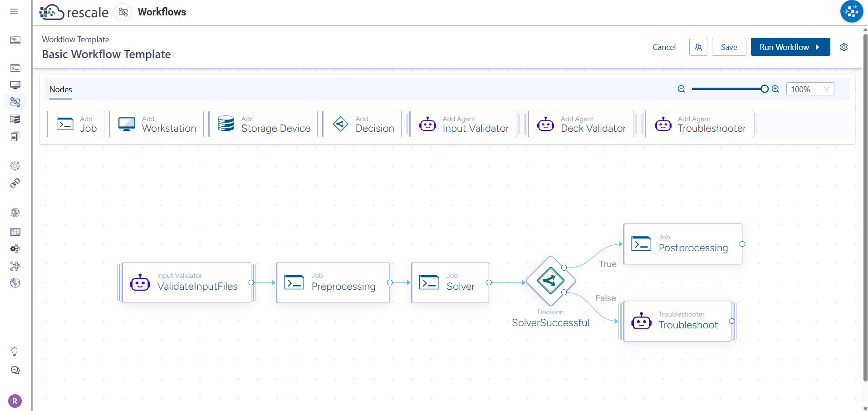The width and height of the screenshot is (868, 411).
Task: Click the zoom slider handle
Action: pyautogui.click(x=765, y=89)
